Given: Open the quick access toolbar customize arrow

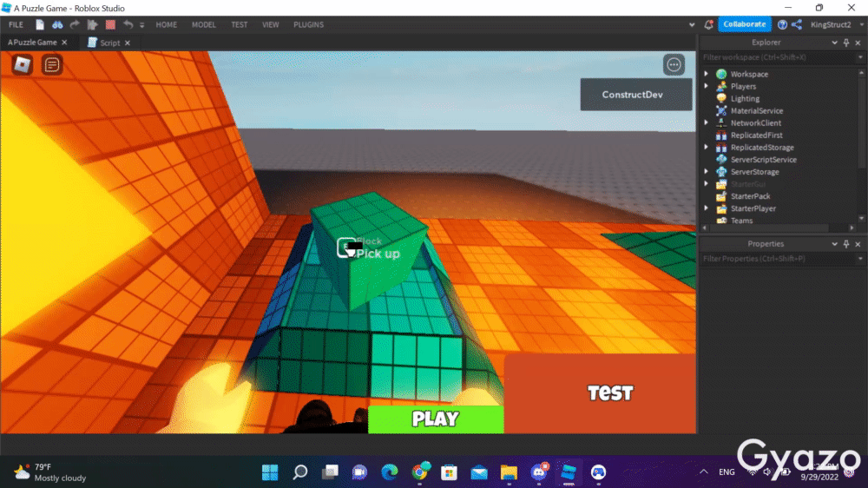Looking at the screenshot, I should tap(141, 25).
